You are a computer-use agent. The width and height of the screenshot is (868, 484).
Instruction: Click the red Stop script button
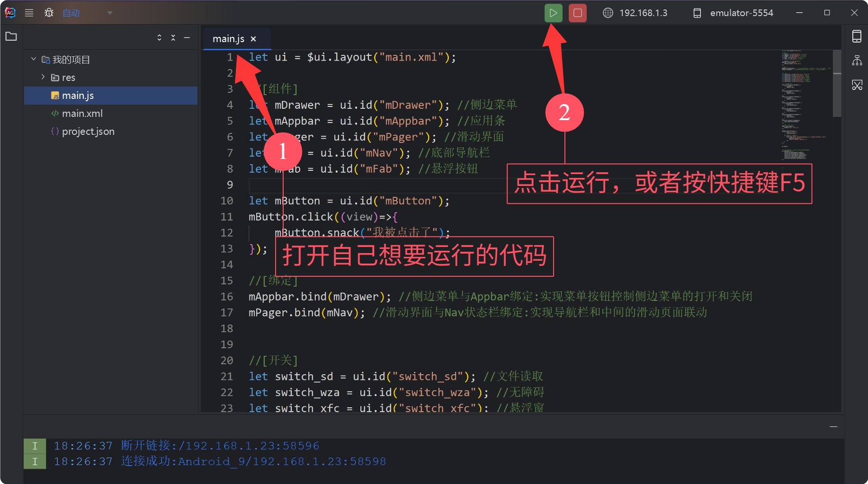pyautogui.click(x=577, y=13)
